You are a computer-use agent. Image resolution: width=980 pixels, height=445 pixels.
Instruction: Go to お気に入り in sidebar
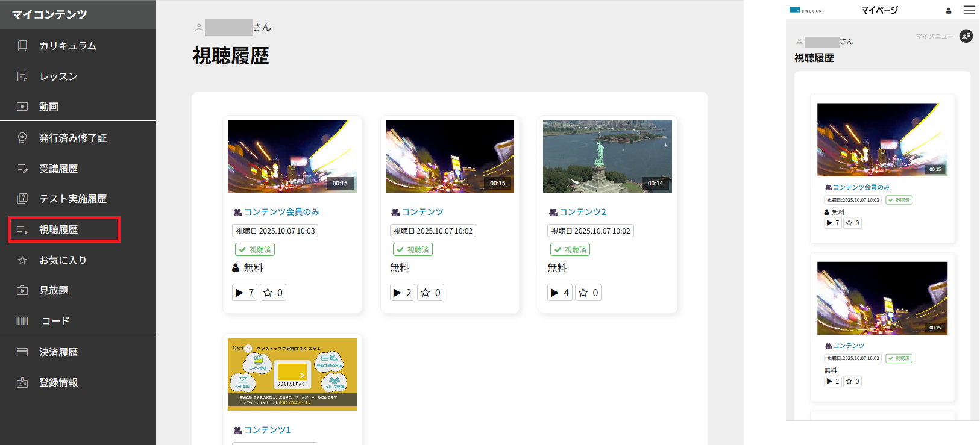pos(63,260)
